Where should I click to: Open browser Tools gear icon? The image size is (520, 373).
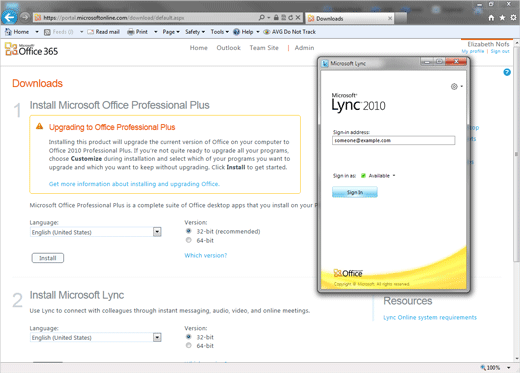click(x=514, y=18)
